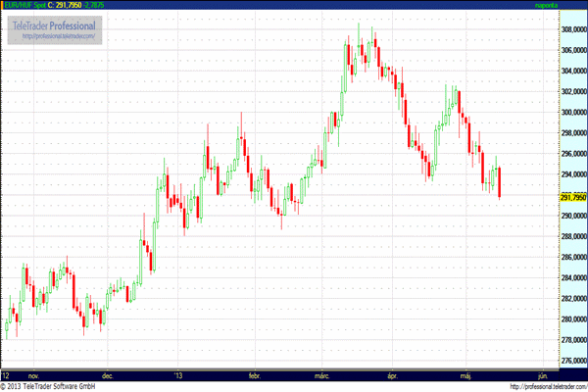Click the 'jún.' month on time axis
Image resolution: width=588 pixels, height=392 pixels.
pyautogui.click(x=542, y=375)
